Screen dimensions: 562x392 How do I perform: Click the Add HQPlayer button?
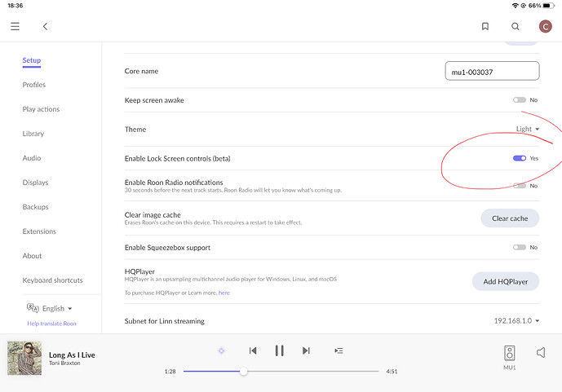pyautogui.click(x=506, y=282)
